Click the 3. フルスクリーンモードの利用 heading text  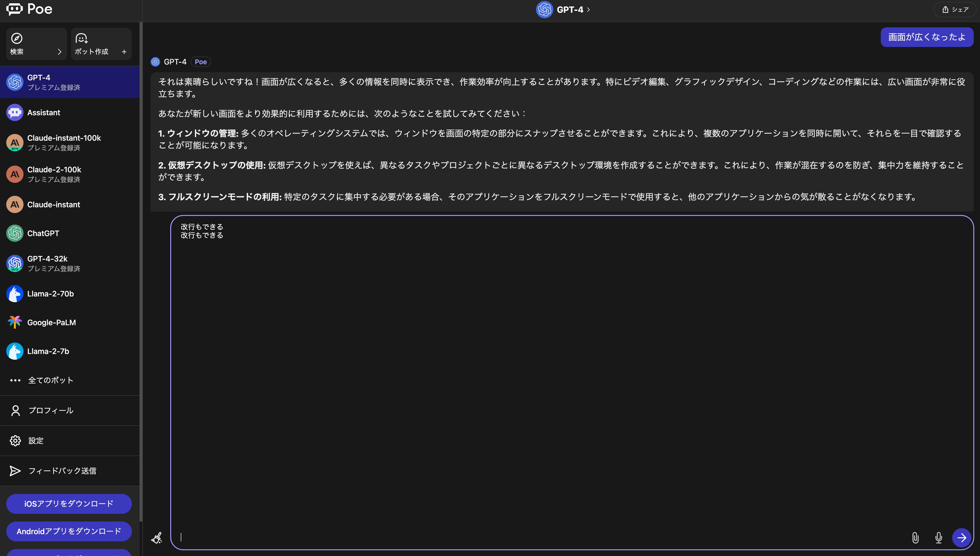tap(220, 197)
